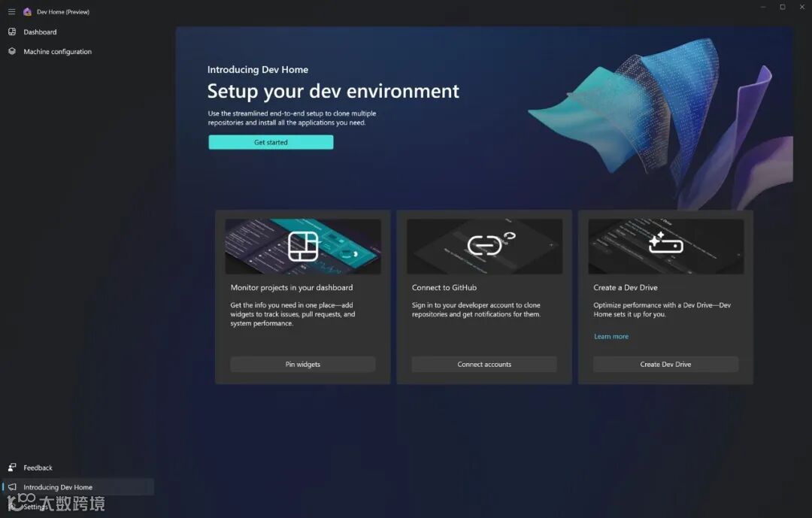The height and width of the screenshot is (518, 812).
Task: Open the Learn more link
Action: point(611,336)
